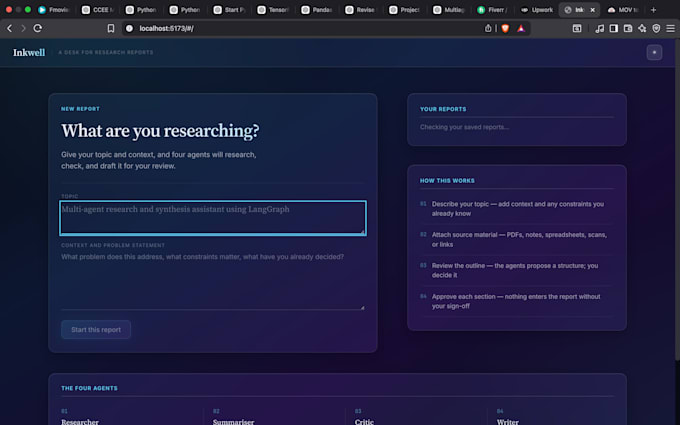Click the 'Approve each section' step
Viewport: 680px width, 425px height.
click(517, 301)
